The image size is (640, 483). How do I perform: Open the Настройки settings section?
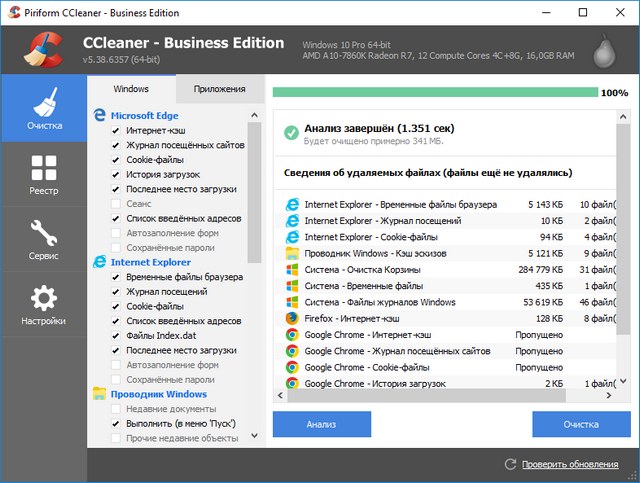[x=44, y=305]
